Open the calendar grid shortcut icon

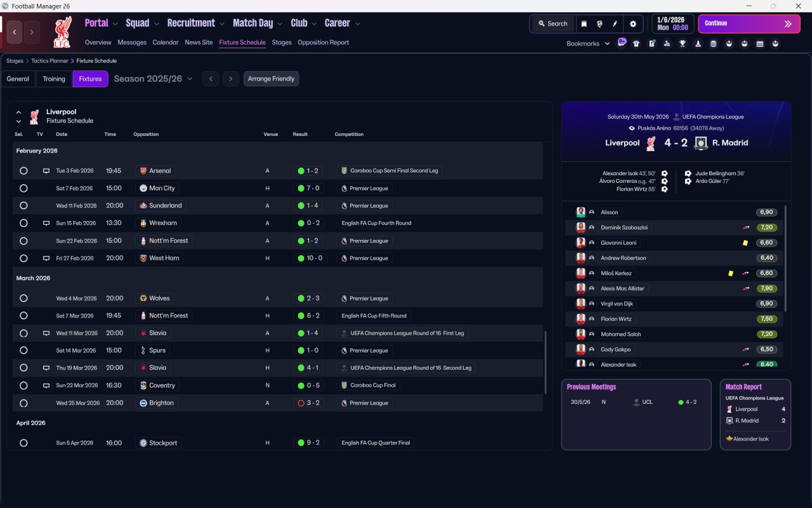tap(760, 44)
